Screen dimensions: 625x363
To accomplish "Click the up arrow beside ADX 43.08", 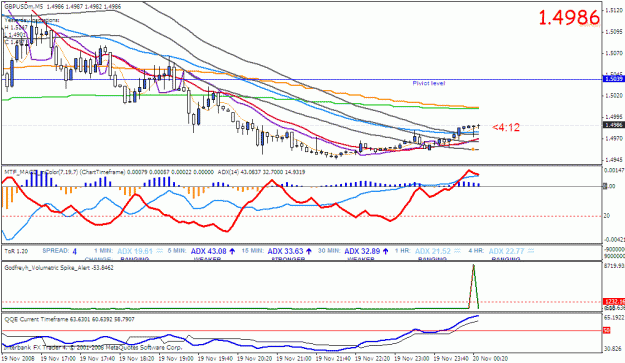I will (x=232, y=251).
